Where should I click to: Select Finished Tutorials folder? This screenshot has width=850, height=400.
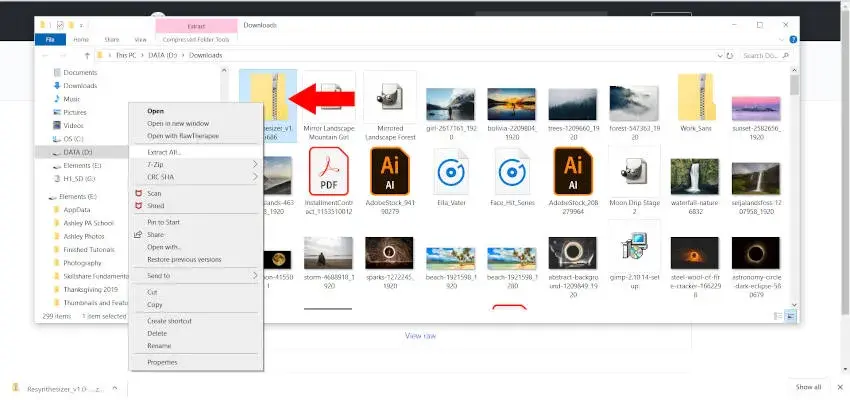(89, 250)
